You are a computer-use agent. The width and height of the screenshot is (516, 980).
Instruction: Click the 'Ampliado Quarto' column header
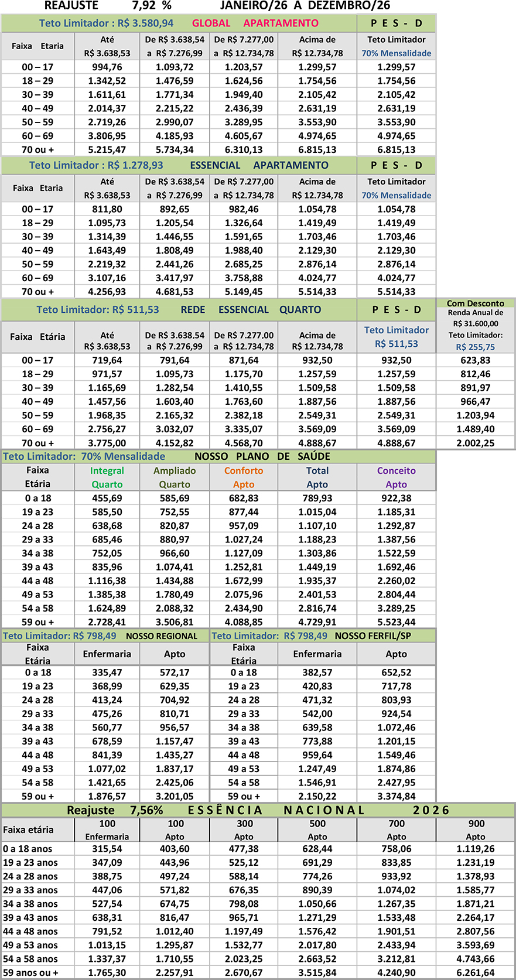(x=175, y=477)
